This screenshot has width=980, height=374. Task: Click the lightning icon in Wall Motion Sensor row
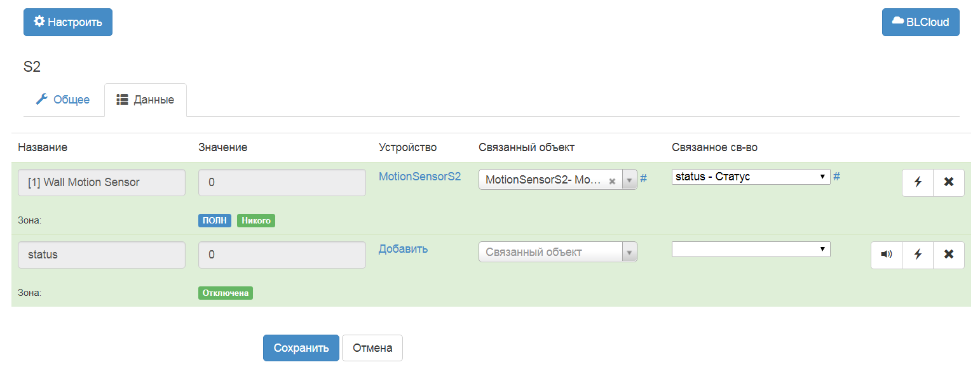click(x=918, y=182)
